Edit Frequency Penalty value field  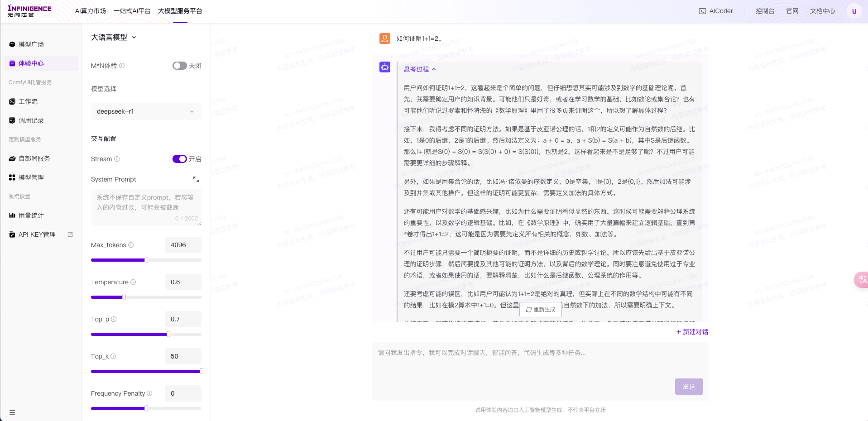[x=183, y=393]
